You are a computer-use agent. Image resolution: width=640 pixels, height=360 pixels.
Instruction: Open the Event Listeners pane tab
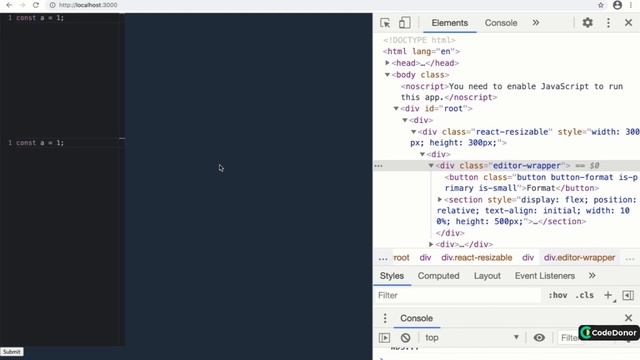pos(544,276)
